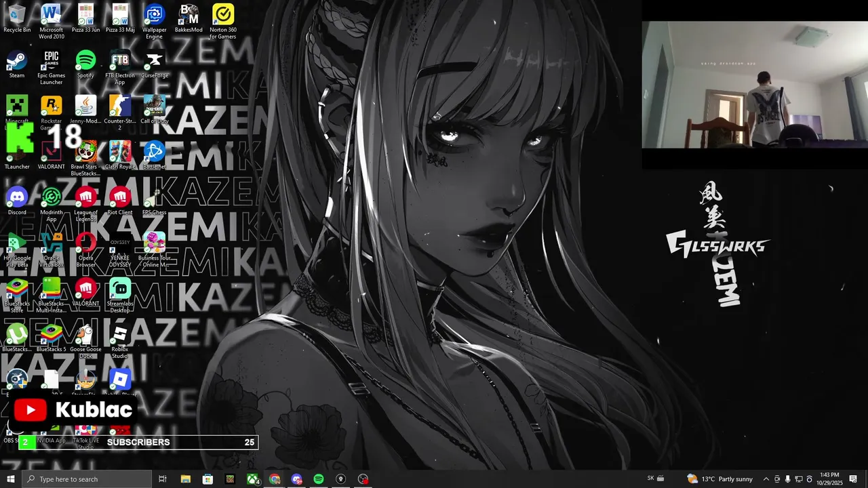Open BakkesMod desktop shortcut
The height and width of the screenshot is (488, 868).
point(189,18)
